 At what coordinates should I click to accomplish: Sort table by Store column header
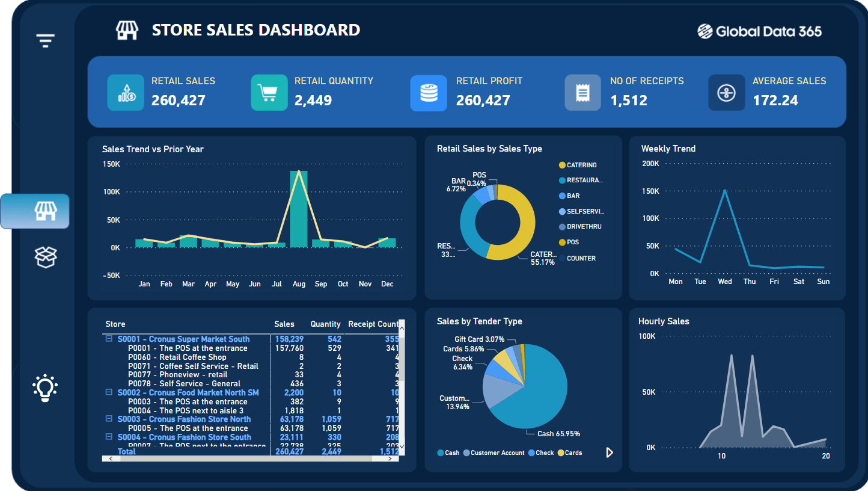pos(115,324)
